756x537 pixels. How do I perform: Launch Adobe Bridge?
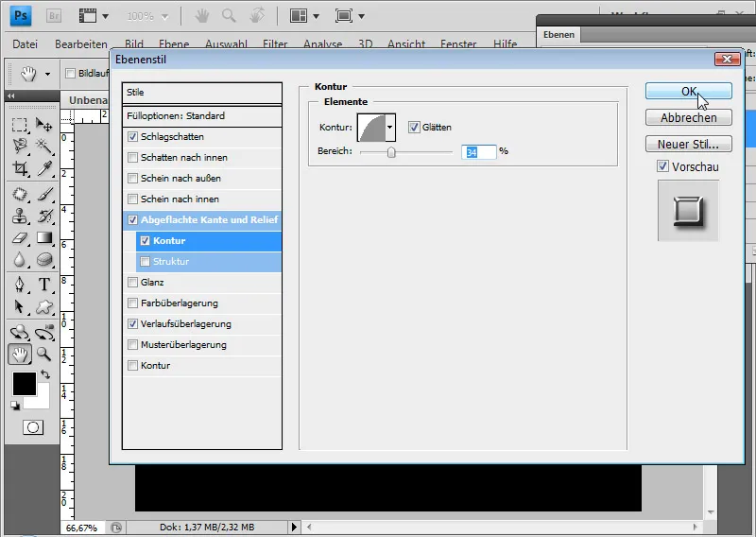tap(54, 16)
